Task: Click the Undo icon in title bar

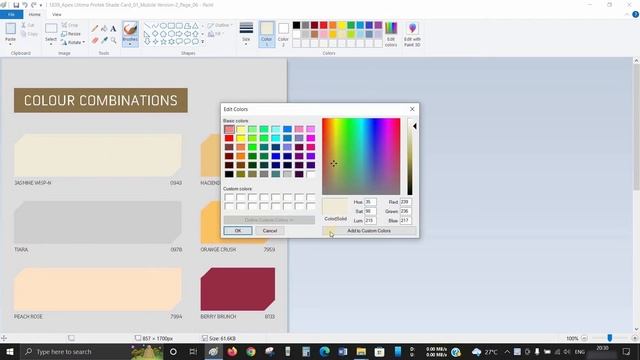Action: pos(25,5)
